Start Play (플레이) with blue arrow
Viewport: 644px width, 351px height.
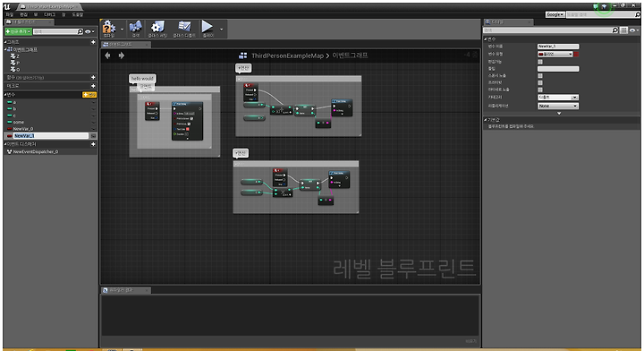208,28
